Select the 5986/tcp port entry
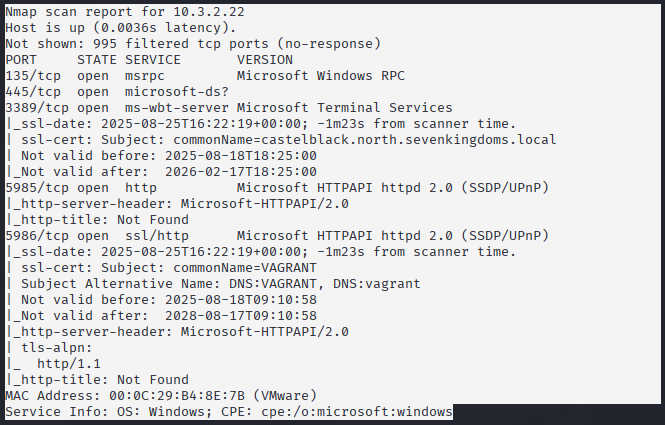The width and height of the screenshot is (665, 425). point(37,236)
